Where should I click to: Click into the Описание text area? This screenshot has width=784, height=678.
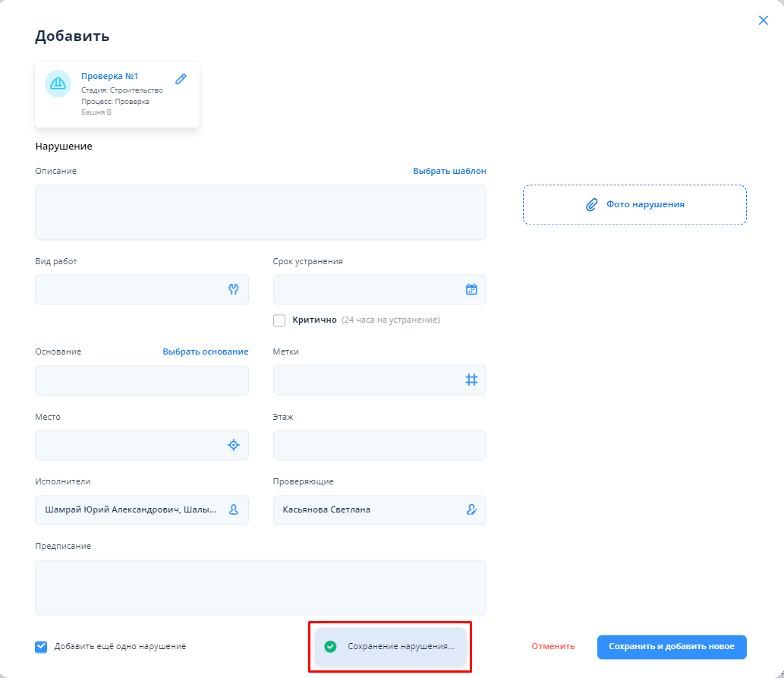pos(260,213)
